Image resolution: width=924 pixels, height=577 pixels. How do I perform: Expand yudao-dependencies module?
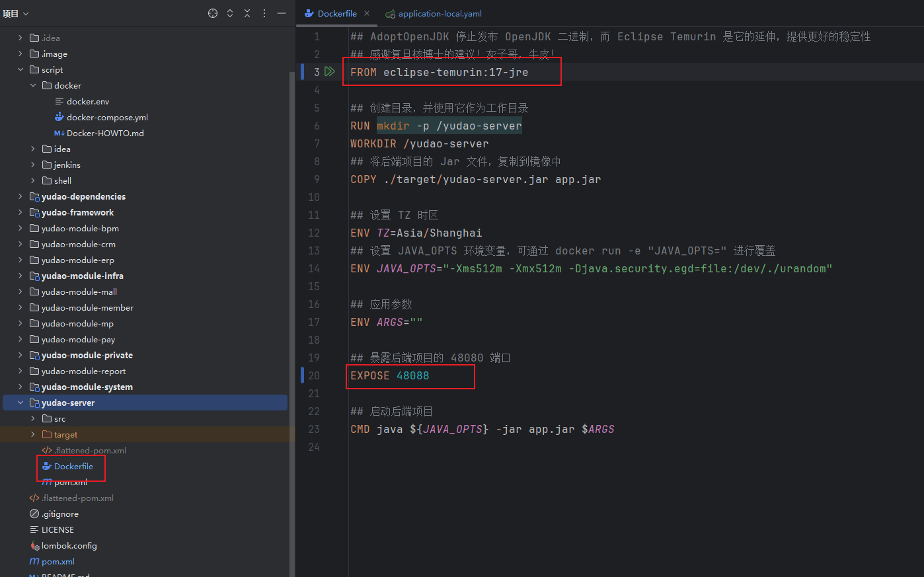pos(20,196)
